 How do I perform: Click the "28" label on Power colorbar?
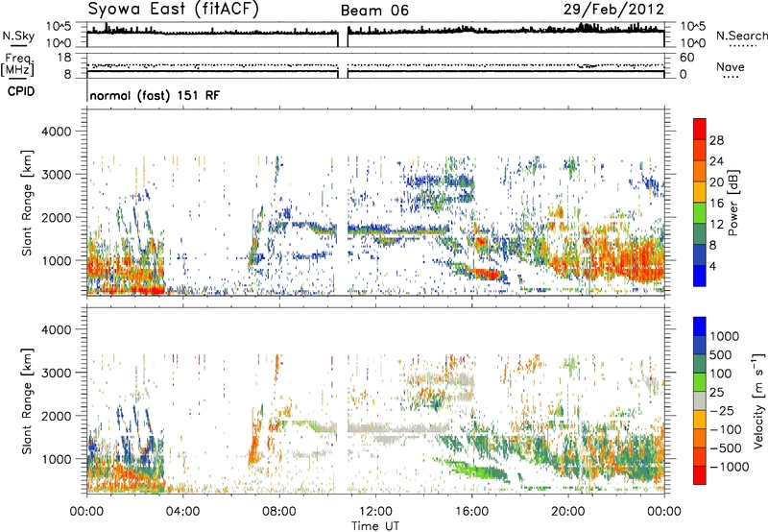[716, 140]
